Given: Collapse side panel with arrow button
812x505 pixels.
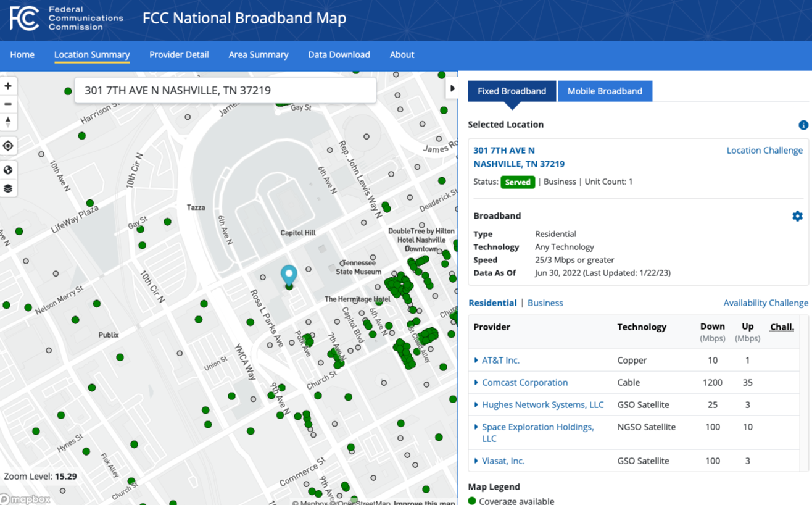Looking at the screenshot, I should click(x=452, y=88).
